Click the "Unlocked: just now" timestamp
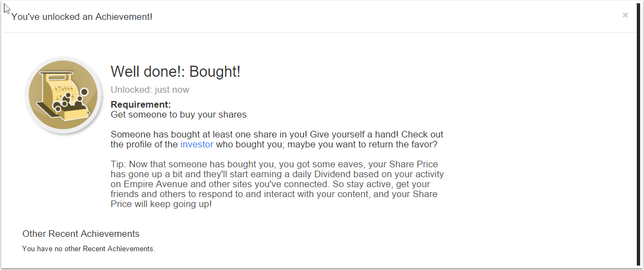The height and width of the screenshot is (270, 644). [150, 89]
